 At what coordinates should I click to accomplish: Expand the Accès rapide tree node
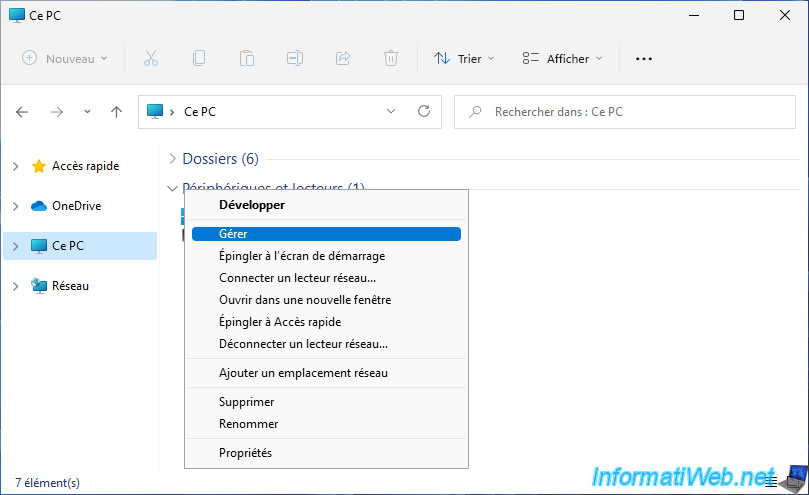click(15, 166)
